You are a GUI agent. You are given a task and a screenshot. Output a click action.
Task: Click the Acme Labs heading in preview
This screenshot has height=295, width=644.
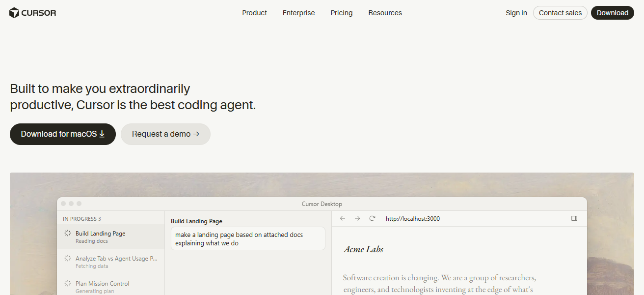pyautogui.click(x=363, y=249)
